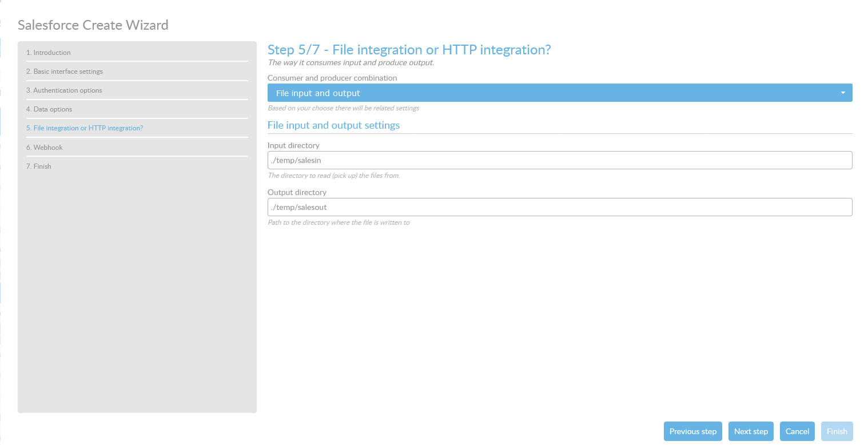This screenshot has height=445, width=868.
Task: Click the Step 5/7 heading
Action: coord(409,50)
